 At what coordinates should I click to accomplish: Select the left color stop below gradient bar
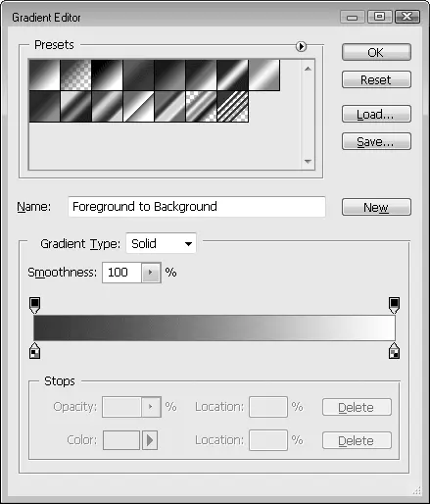tap(34, 351)
